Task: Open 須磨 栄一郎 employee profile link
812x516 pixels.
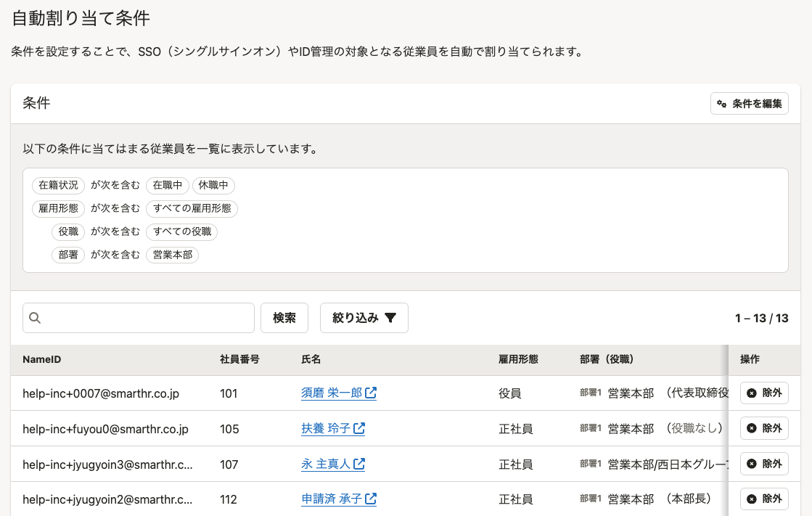Action: coord(331,393)
